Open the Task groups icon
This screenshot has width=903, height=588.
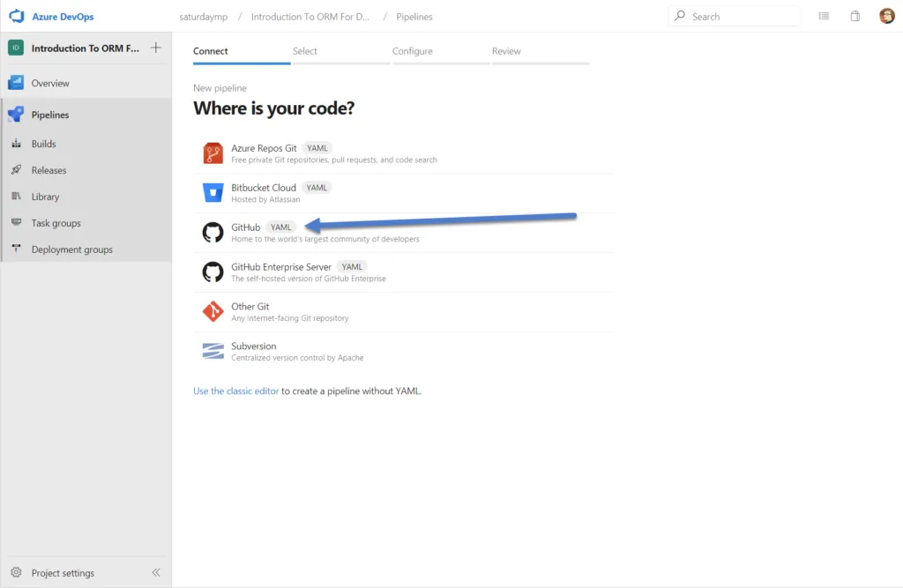[16, 222]
